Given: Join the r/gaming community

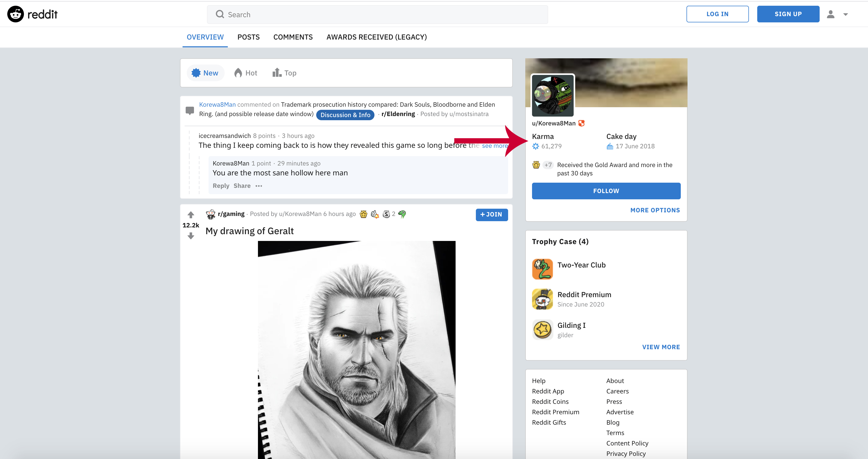Looking at the screenshot, I should tap(492, 214).
